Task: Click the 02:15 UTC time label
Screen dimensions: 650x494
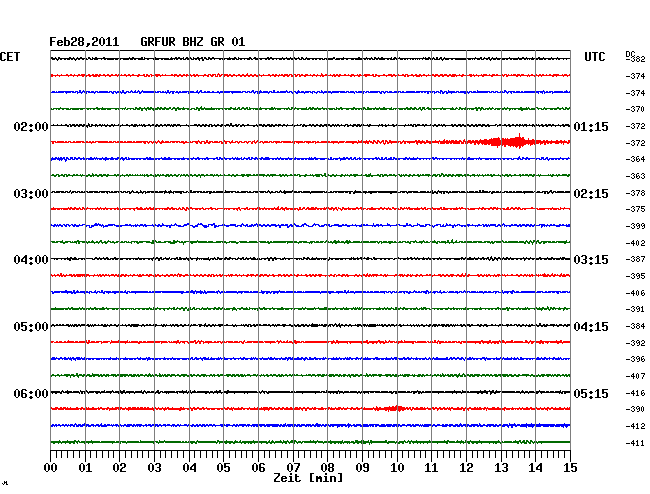Action: 591,194
